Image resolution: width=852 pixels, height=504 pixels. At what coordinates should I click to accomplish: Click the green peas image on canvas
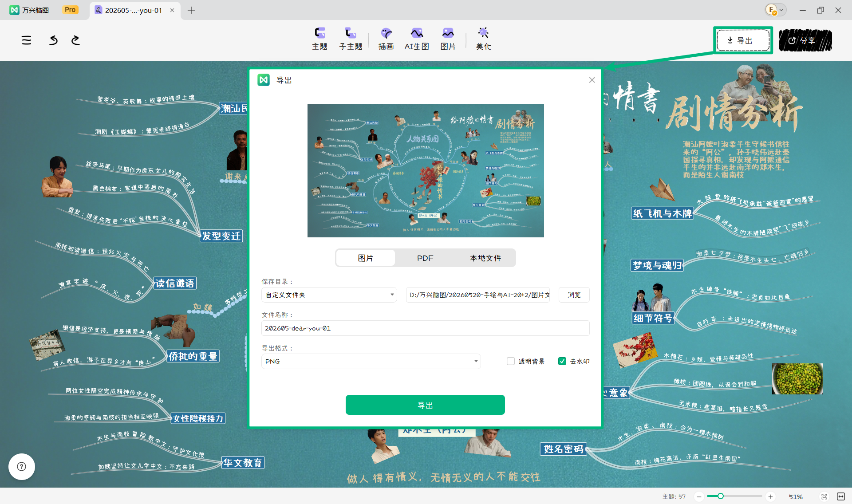point(797,379)
